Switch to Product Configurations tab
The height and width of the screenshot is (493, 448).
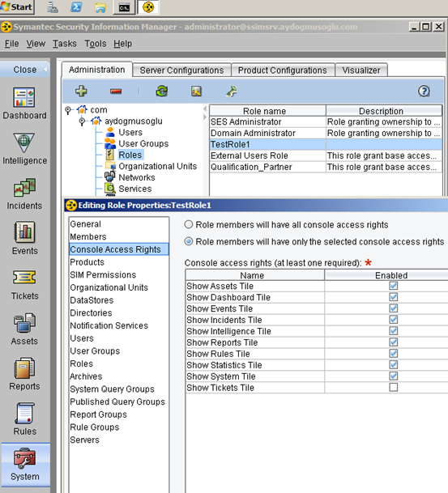(283, 70)
